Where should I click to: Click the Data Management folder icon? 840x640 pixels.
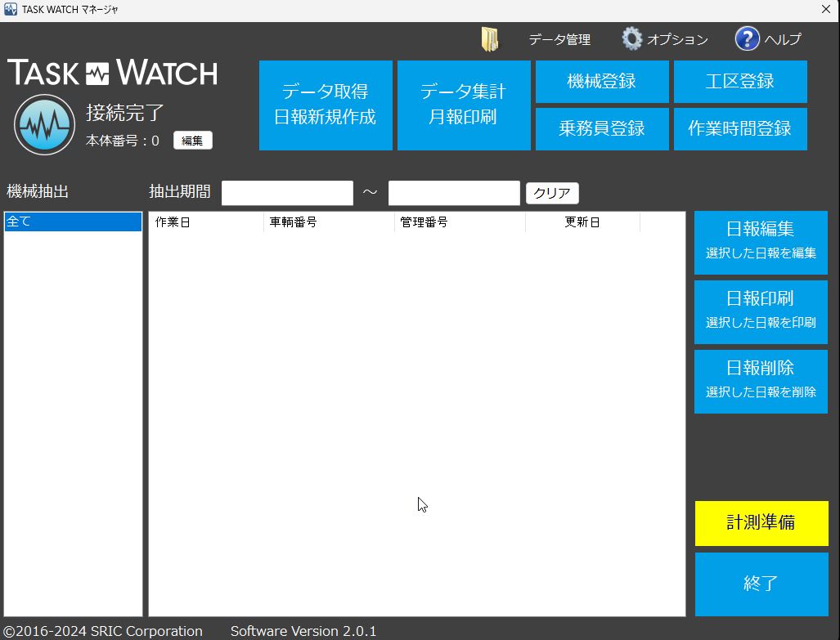(490, 39)
